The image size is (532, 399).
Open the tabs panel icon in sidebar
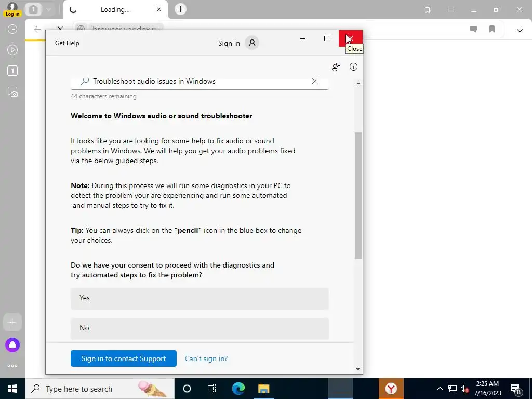pyautogui.click(x=12, y=71)
